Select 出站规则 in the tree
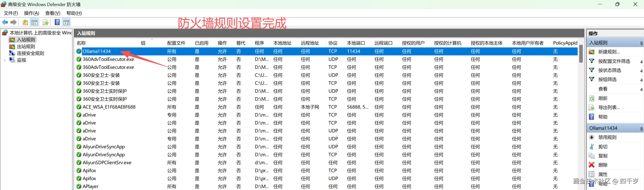Screen dimensions: 644x190 point(26,46)
